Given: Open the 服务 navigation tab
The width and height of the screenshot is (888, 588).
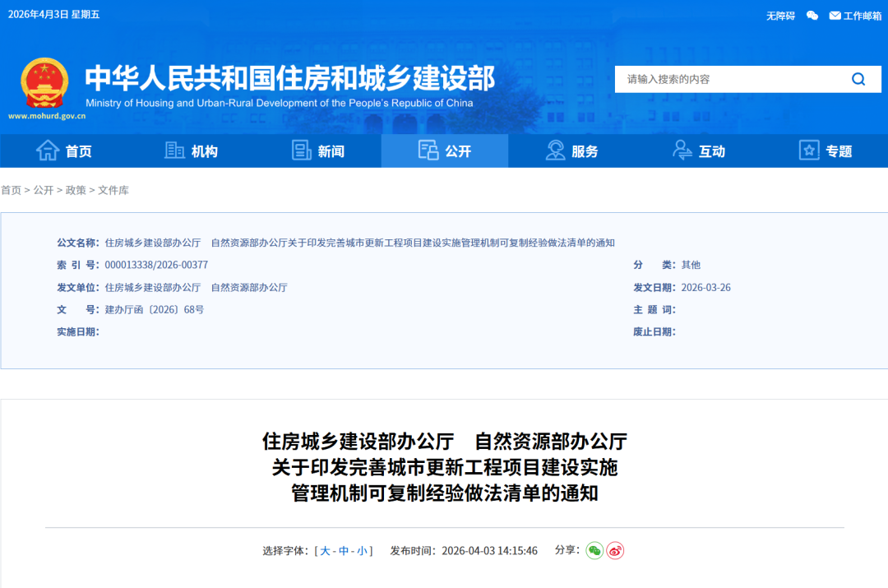Looking at the screenshot, I should [x=571, y=151].
